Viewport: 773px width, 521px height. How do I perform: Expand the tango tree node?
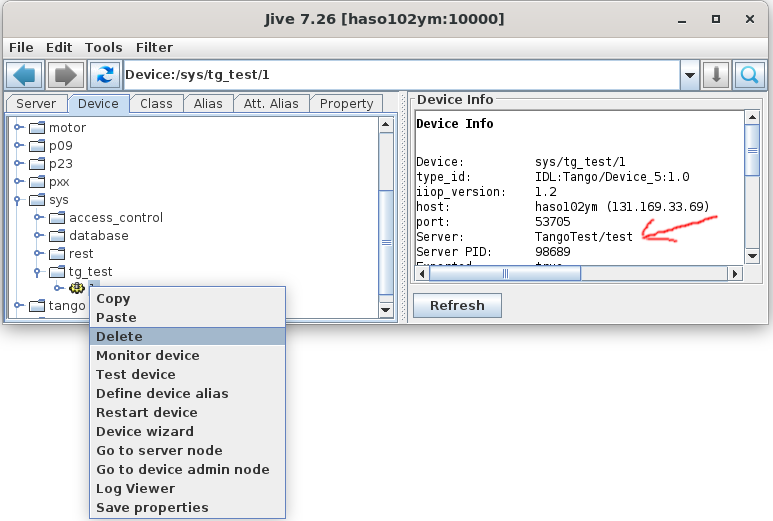click(x=18, y=306)
